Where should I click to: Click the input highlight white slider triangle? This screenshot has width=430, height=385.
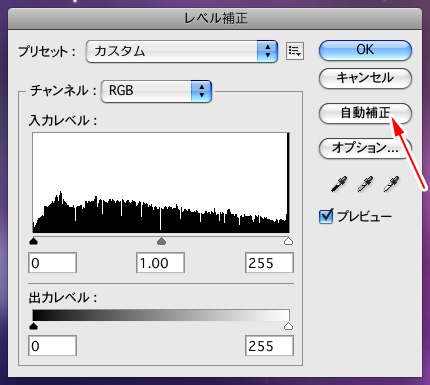coord(288,241)
